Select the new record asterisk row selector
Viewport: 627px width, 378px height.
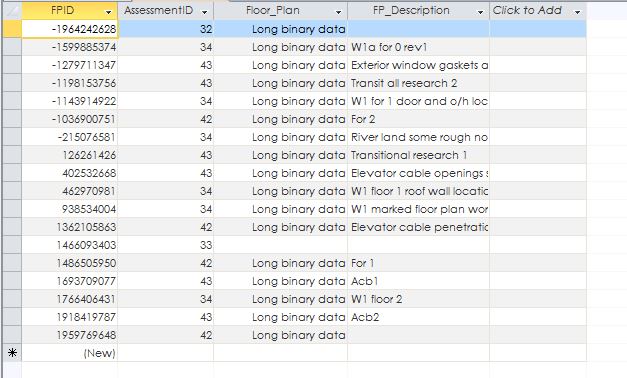click(12, 353)
